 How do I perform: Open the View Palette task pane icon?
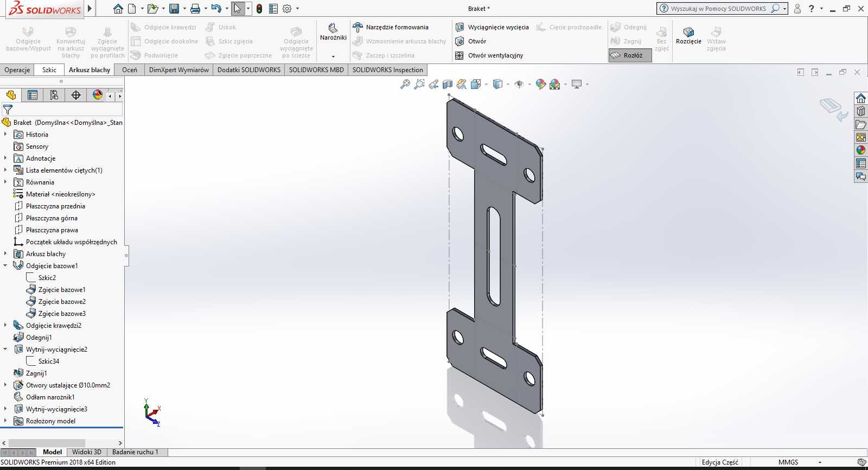(861, 137)
